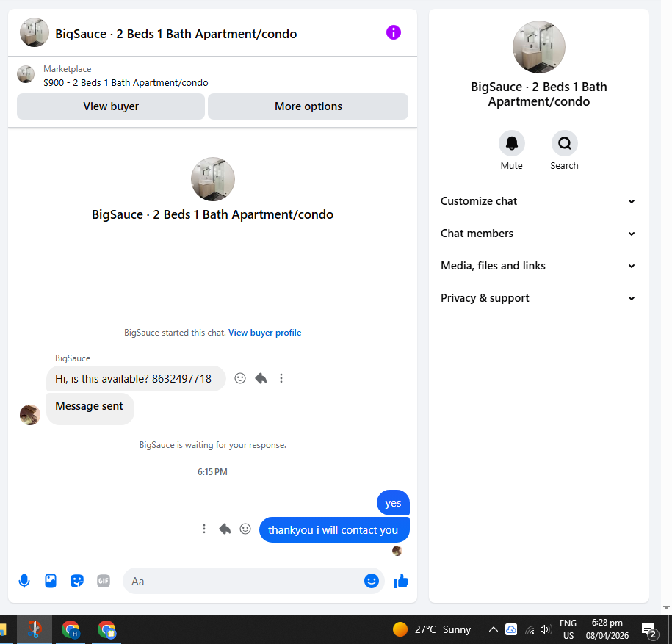Open the Marketplace listing "$900 - 2 Beds 1 Bath"
672x644 pixels.
click(x=126, y=83)
